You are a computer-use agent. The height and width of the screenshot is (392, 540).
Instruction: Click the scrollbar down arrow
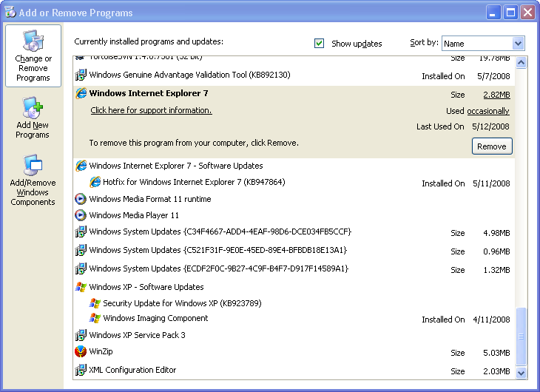[521, 372]
